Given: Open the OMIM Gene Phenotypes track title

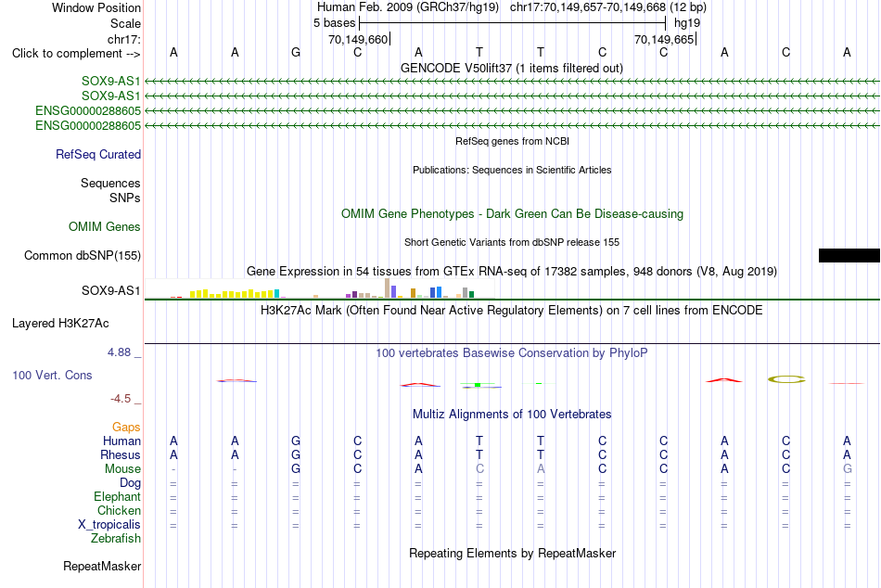Looking at the screenshot, I should tap(512, 213).
